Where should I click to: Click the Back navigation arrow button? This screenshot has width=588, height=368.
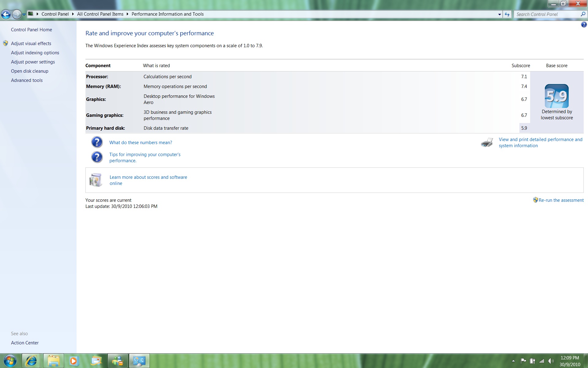[x=6, y=14]
